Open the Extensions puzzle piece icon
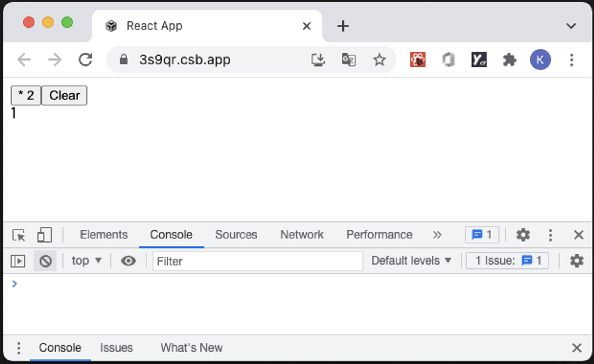The height and width of the screenshot is (364, 594). [x=510, y=60]
